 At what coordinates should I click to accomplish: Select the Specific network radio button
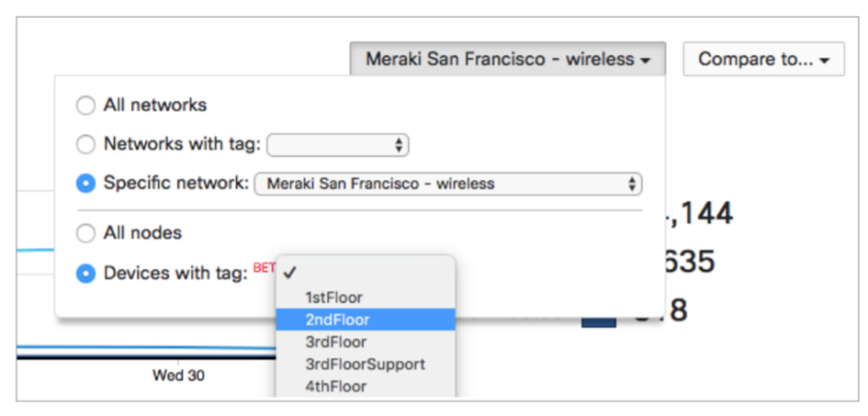point(85,184)
